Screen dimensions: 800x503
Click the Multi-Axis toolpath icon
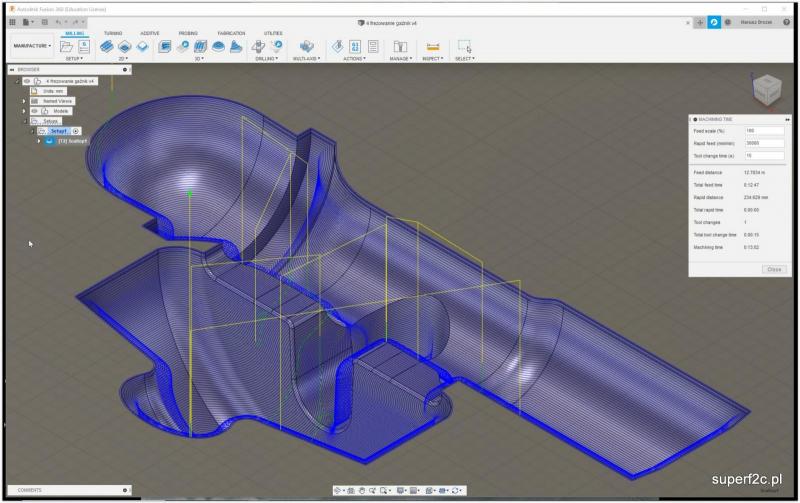307,46
